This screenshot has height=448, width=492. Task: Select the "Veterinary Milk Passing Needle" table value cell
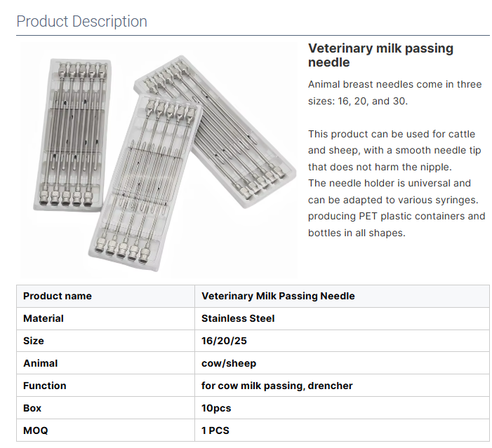tap(278, 296)
